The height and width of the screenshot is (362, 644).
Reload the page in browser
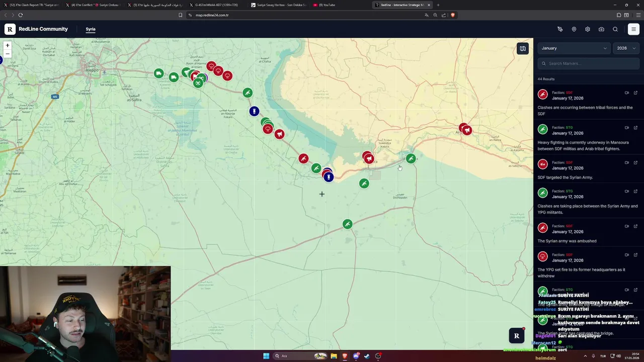tap(20, 15)
